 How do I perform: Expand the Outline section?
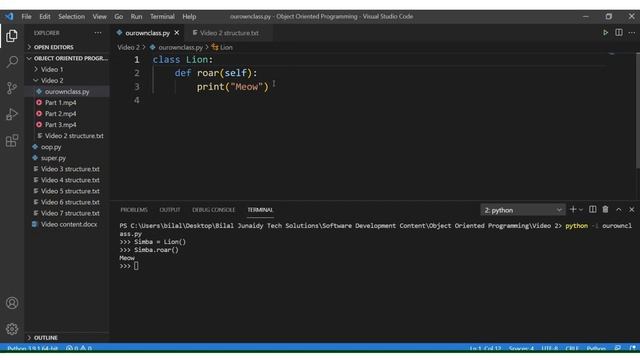coord(68,338)
